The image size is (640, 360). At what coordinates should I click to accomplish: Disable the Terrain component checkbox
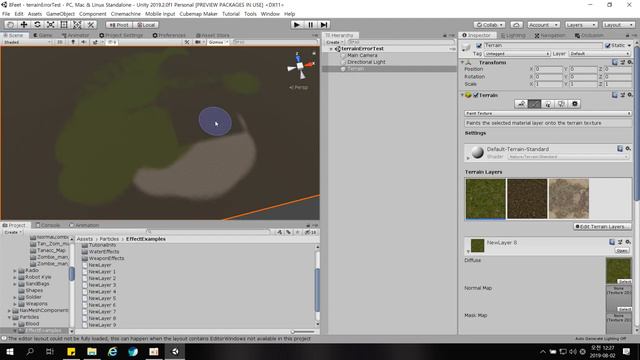[x=476, y=95]
